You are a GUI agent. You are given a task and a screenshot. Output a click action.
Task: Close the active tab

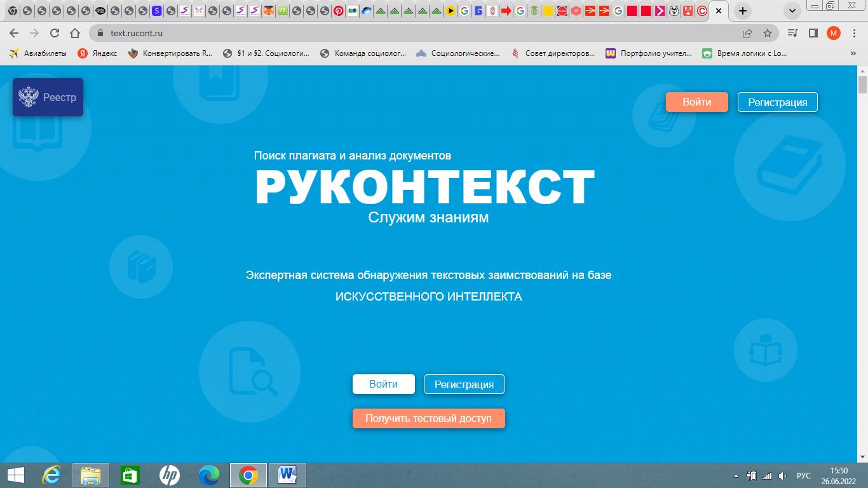point(719,11)
